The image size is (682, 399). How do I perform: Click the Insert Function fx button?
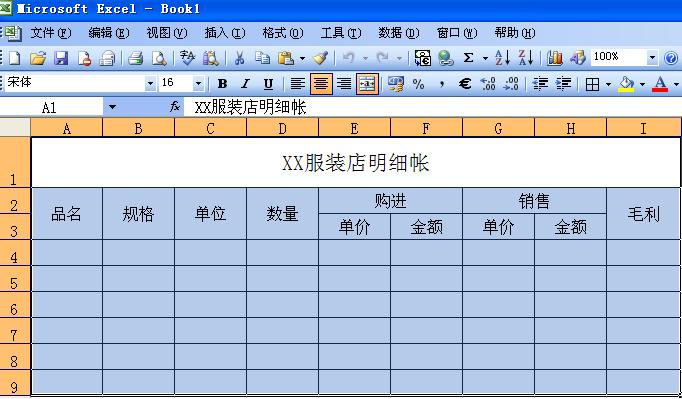click(x=174, y=107)
